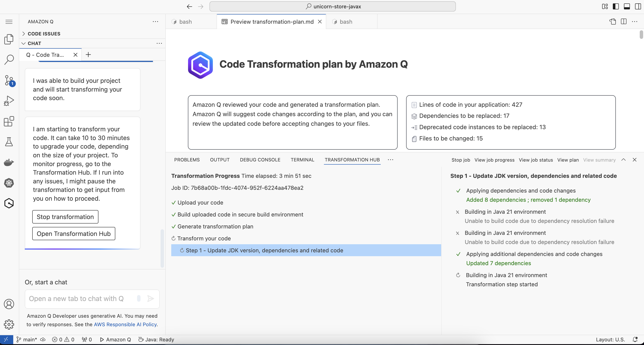Open Source Control view with badge
The image size is (644, 345).
tap(9, 80)
